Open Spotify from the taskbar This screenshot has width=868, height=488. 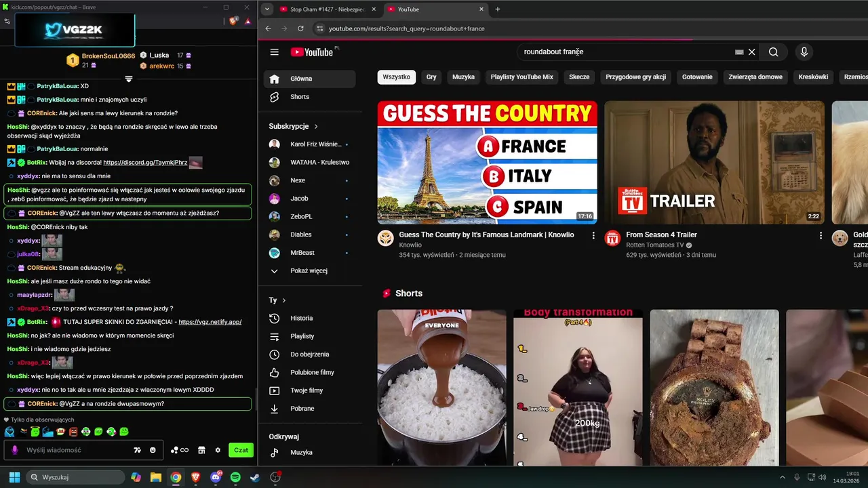tap(235, 477)
